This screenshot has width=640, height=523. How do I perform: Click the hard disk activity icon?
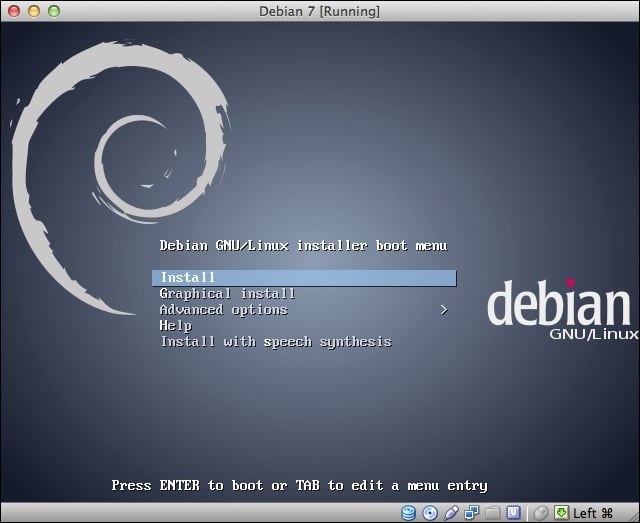tap(409, 512)
